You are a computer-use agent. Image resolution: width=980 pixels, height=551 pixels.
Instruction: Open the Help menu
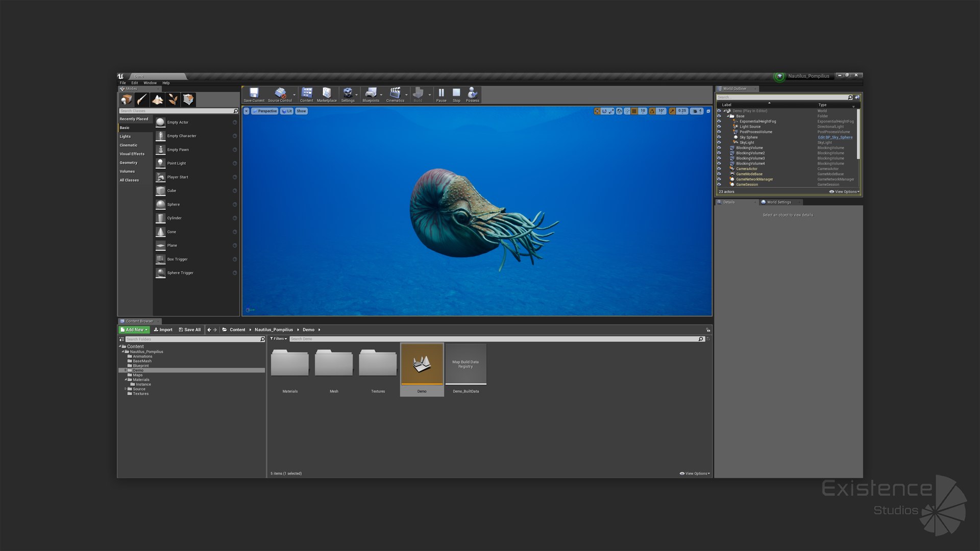166,83
